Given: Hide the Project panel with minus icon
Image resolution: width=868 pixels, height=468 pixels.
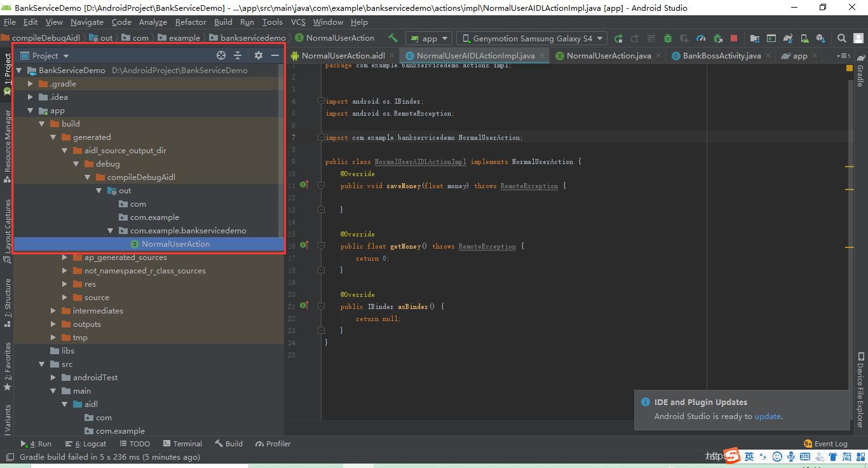Looking at the screenshot, I should (x=275, y=55).
